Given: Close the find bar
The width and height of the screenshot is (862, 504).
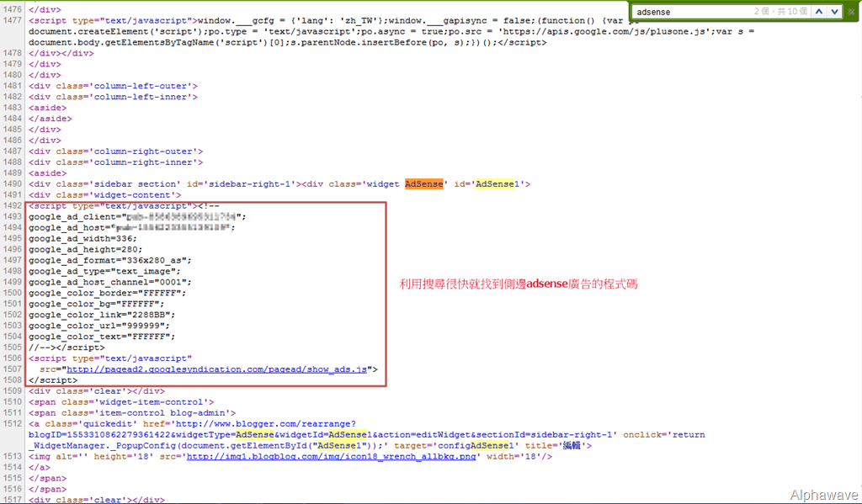Looking at the screenshot, I should pos(851,12).
